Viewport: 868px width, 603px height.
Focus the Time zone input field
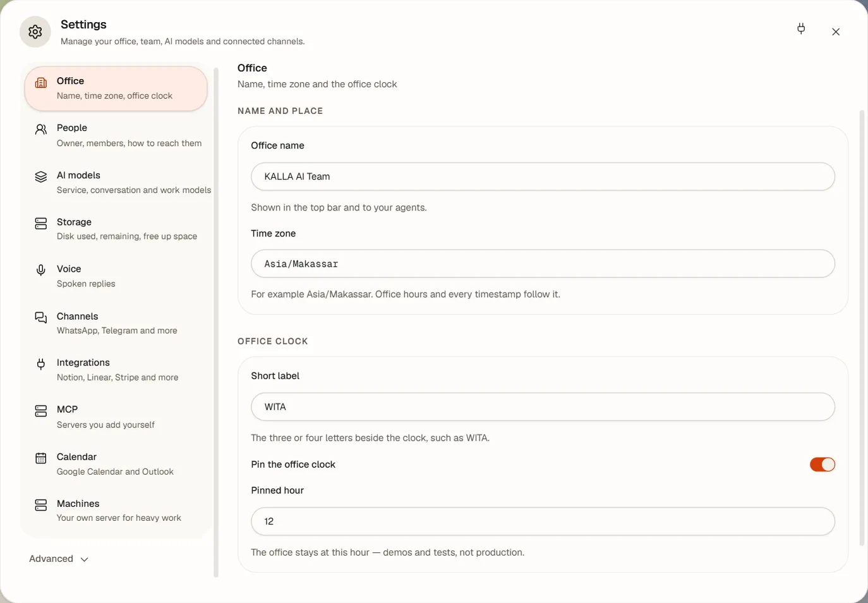543,264
